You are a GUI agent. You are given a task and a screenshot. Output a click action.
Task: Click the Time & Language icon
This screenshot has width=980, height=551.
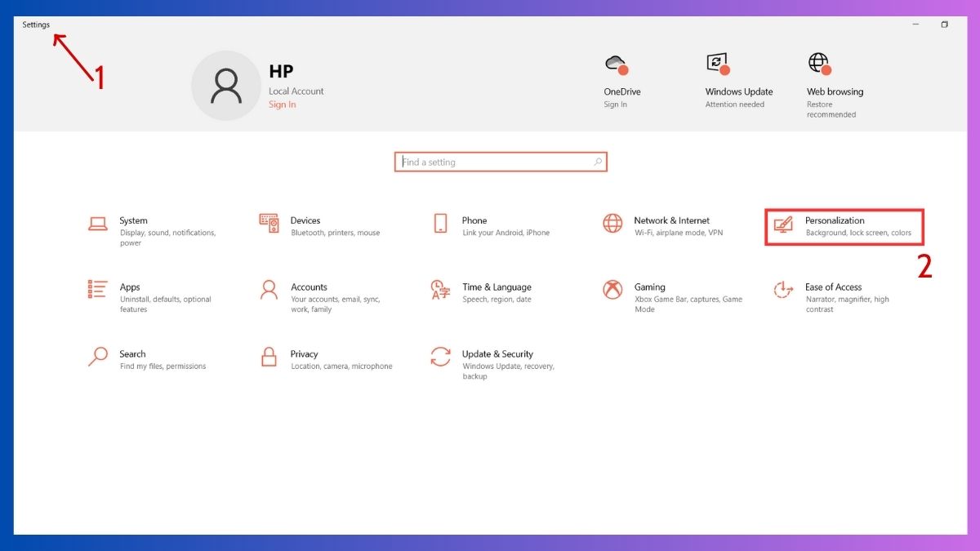441,290
